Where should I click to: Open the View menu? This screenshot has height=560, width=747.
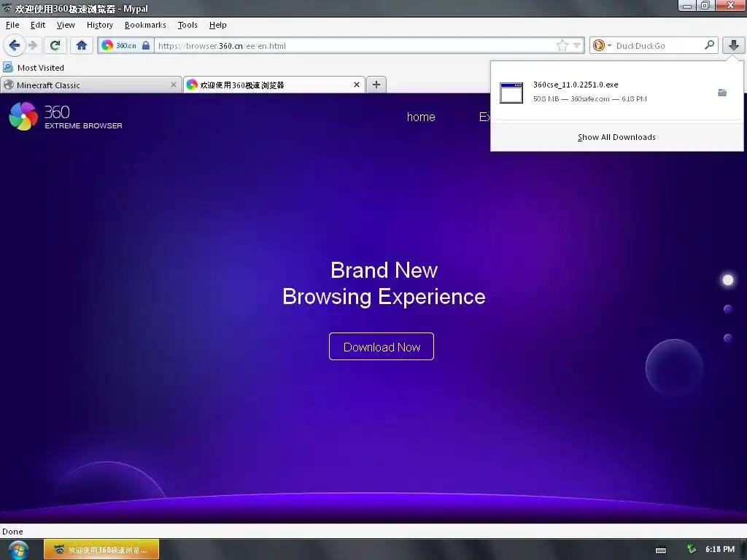tap(66, 25)
